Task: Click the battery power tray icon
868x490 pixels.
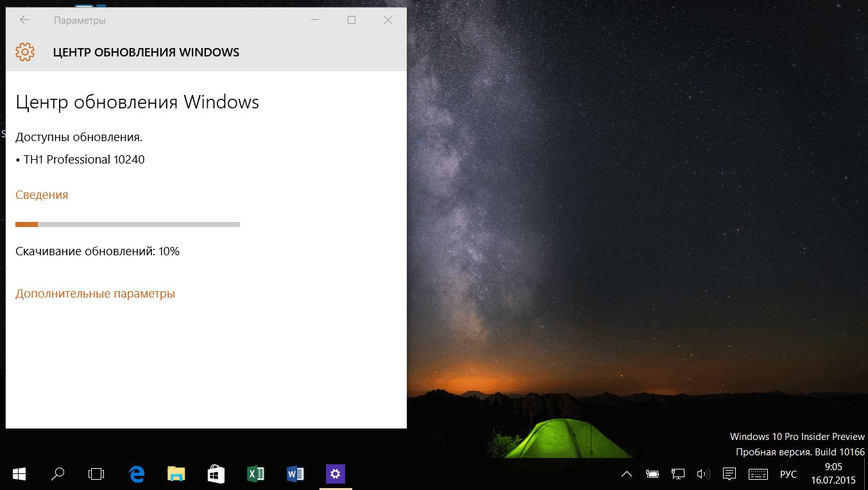Action: coord(652,475)
